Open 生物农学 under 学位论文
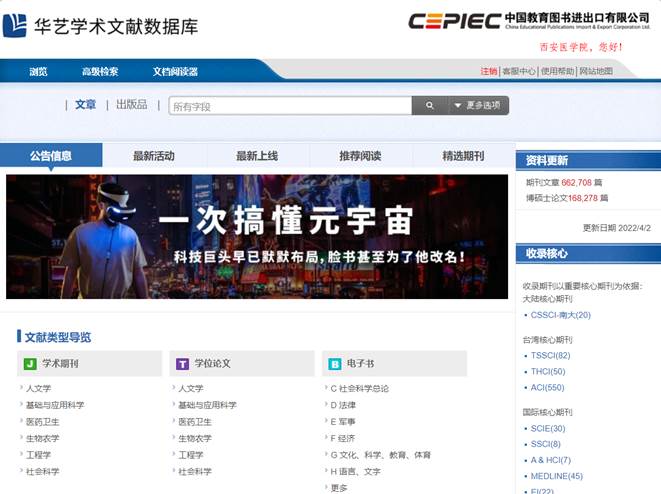Viewport: 661px width, 494px height. [195, 438]
